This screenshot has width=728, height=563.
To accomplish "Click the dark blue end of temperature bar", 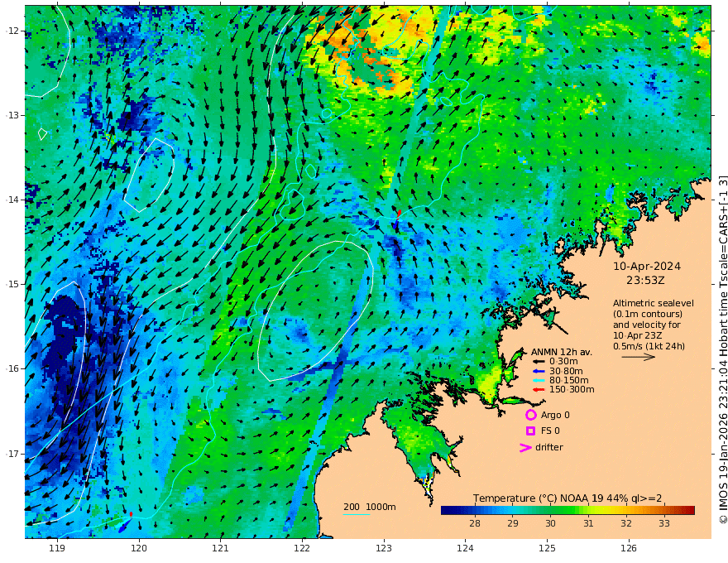I will click(445, 511).
